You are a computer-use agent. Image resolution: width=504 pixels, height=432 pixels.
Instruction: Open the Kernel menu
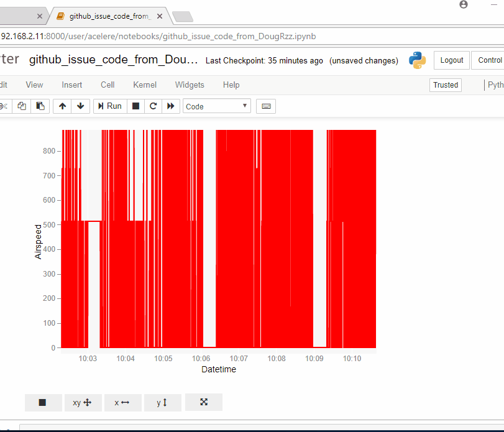coord(145,85)
